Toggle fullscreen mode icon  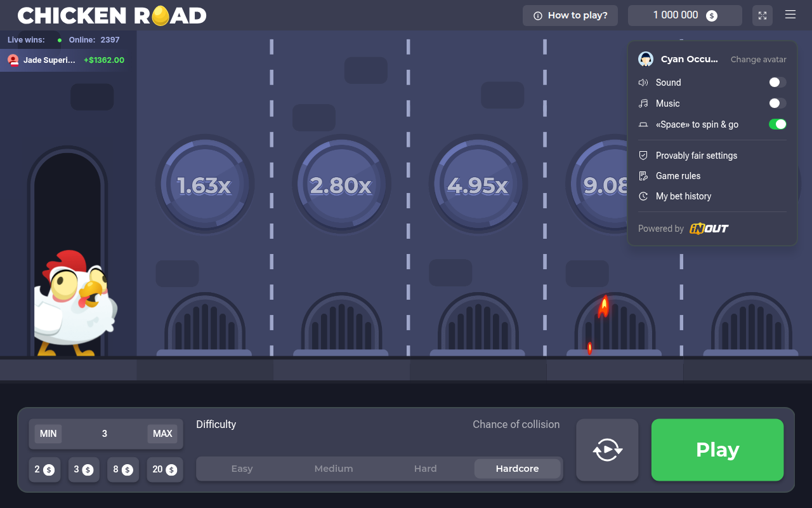[763, 15]
